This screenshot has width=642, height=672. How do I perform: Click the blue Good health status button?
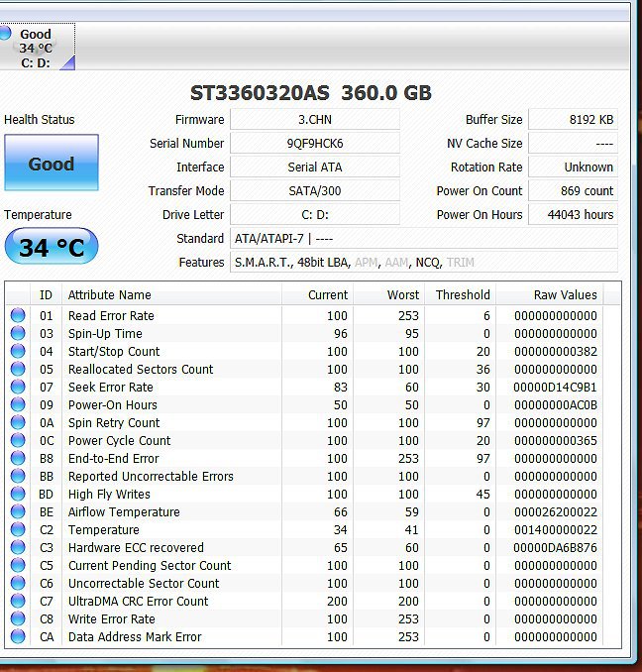click(52, 163)
